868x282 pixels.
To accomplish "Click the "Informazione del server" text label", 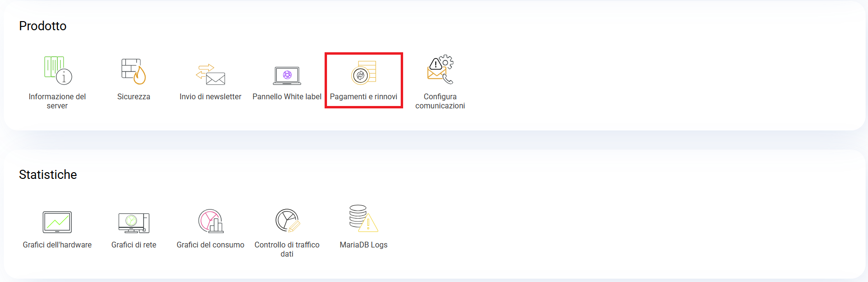I will pyautogui.click(x=57, y=101).
